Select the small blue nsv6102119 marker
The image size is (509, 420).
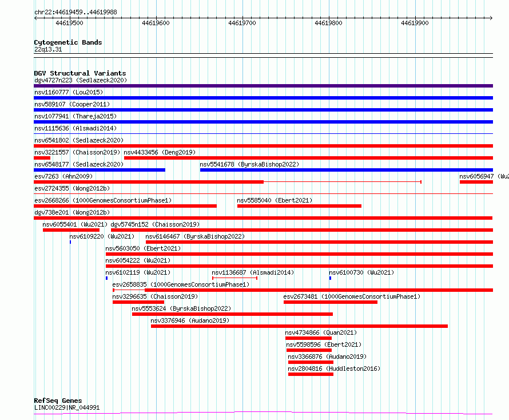tap(106, 278)
